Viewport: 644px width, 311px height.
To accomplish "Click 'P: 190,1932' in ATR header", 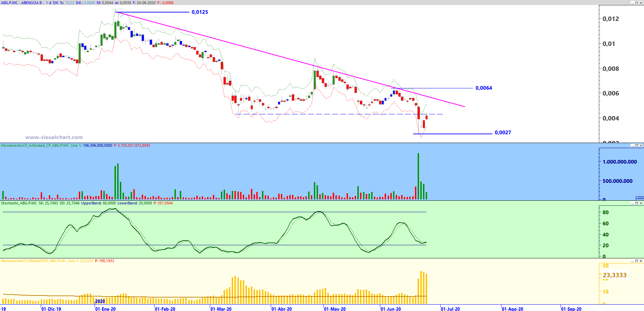I will [105, 261].
